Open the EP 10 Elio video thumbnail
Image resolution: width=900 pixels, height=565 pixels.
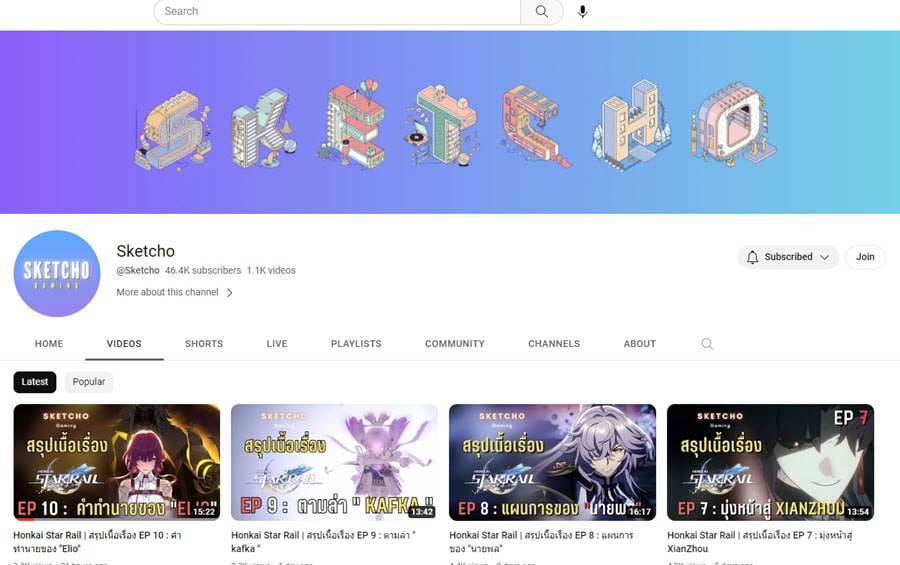117,462
